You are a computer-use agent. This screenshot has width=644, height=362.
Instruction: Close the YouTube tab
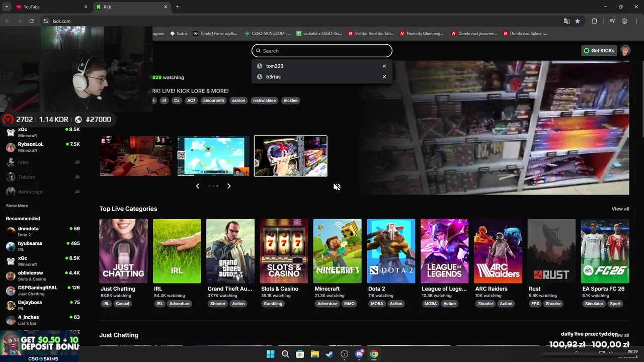(86, 7)
